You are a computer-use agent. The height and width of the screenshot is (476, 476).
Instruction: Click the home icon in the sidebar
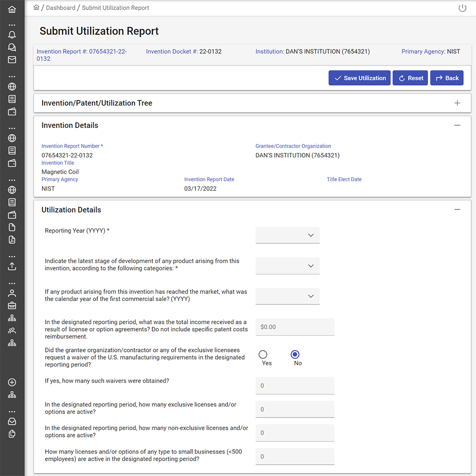(12, 9)
